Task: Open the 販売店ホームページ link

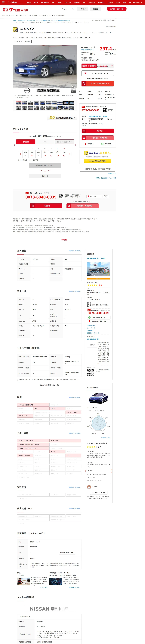Action: click(x=93, y=333)
